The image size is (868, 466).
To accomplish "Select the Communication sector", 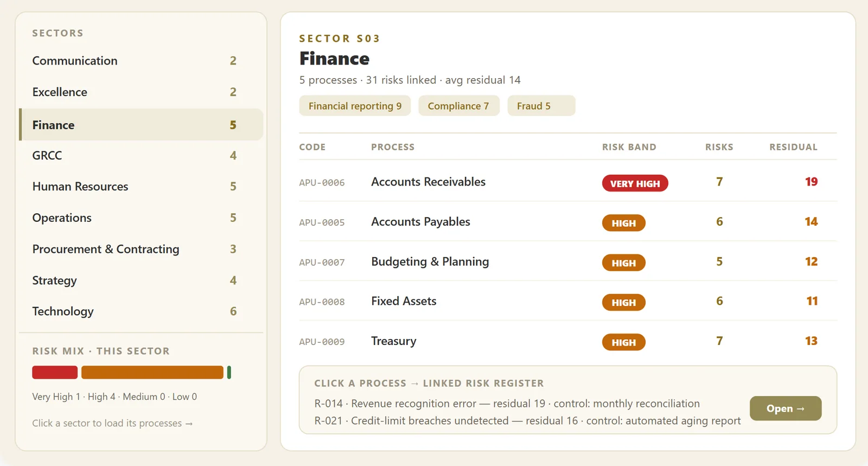I will coord(141,61).
